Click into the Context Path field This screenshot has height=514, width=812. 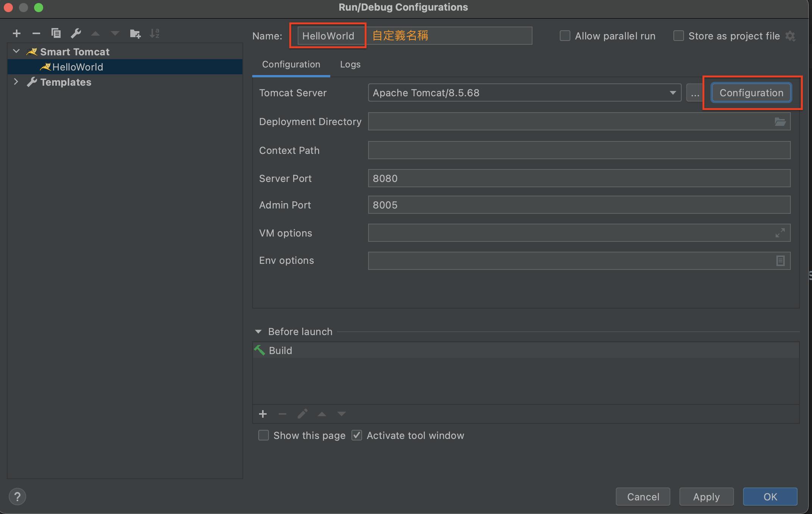tap(579, 150)
